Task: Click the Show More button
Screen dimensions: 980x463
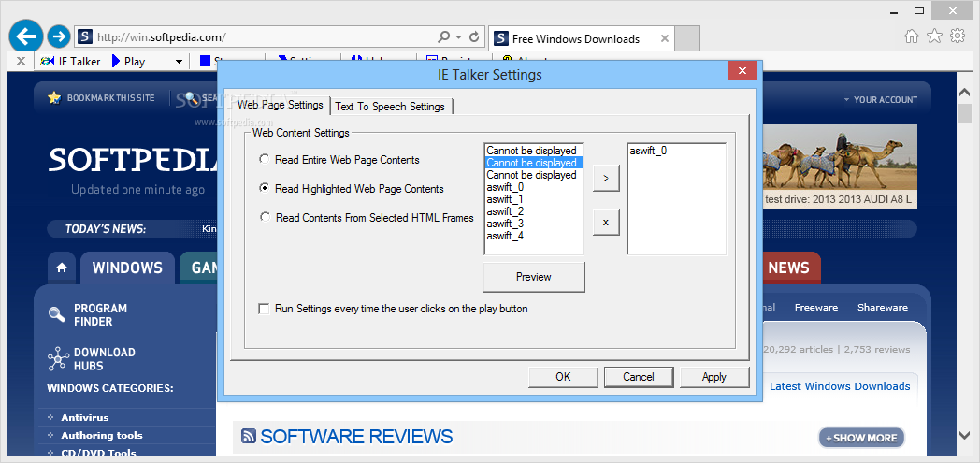Action: coord(861,438)
